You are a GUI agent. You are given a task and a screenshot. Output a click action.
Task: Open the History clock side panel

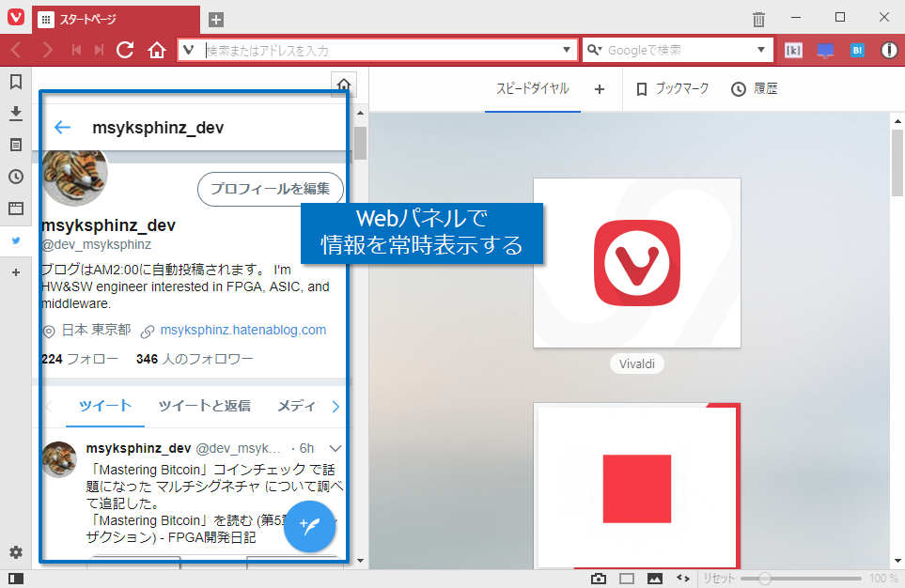tap(16, 177)
